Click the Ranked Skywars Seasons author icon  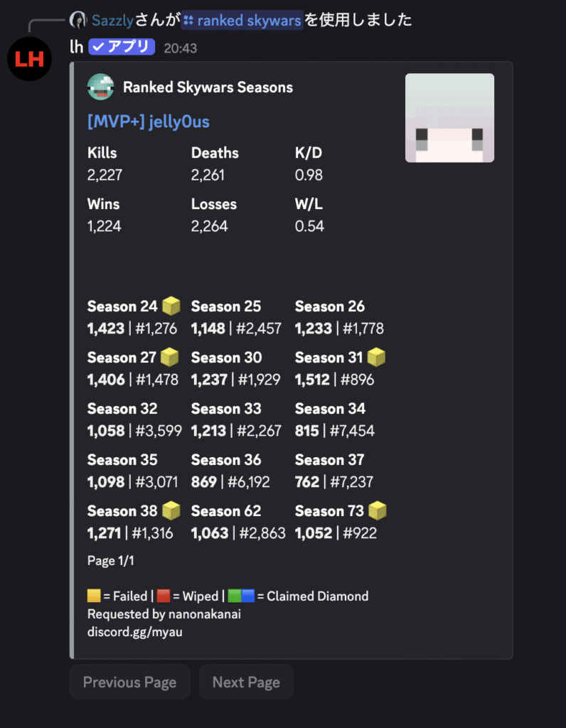click(101, 87)
